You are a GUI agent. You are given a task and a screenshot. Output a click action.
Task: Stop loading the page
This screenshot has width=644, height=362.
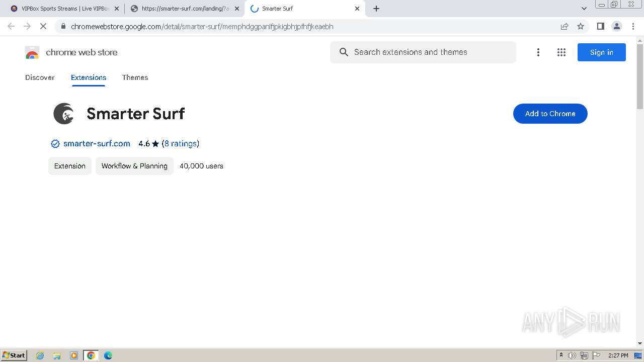pyautogui.click(x=43, y=26)
